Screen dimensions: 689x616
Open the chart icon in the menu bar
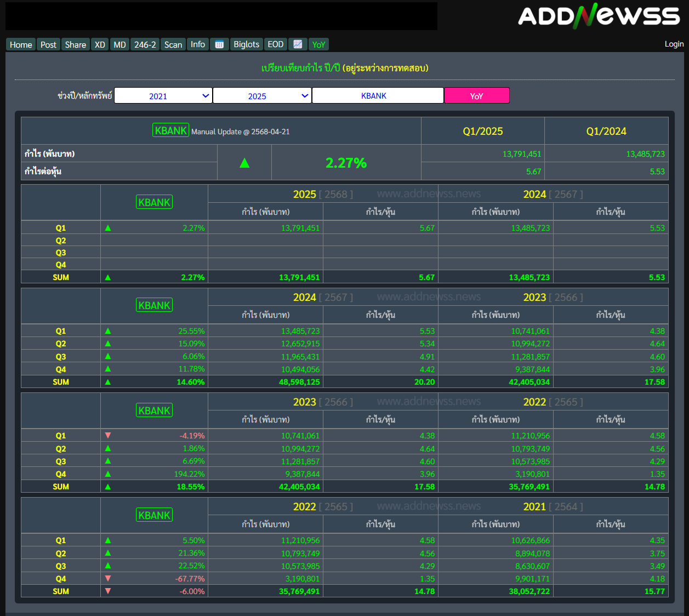(x=298, y=44)
